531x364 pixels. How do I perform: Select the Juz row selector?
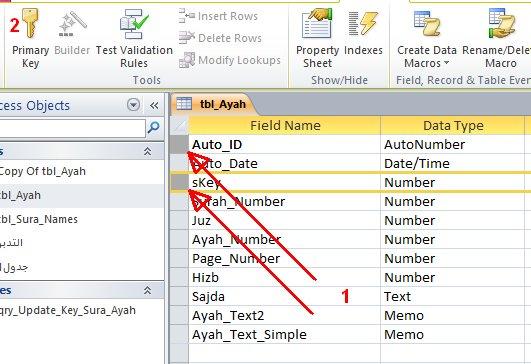(179, 220)
